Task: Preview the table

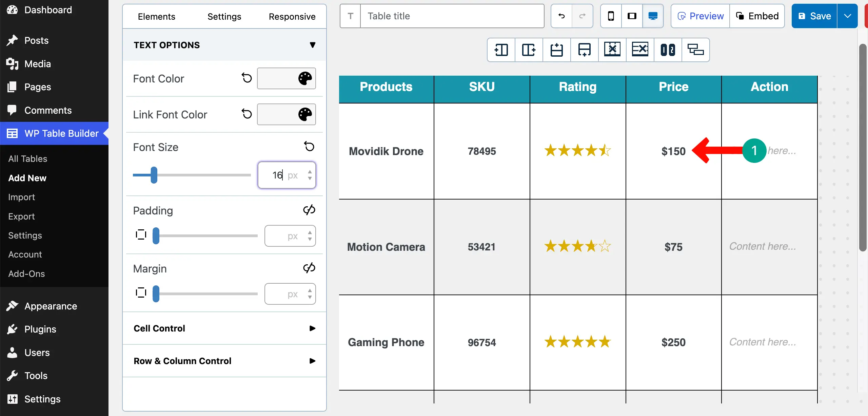Action: 700,16
